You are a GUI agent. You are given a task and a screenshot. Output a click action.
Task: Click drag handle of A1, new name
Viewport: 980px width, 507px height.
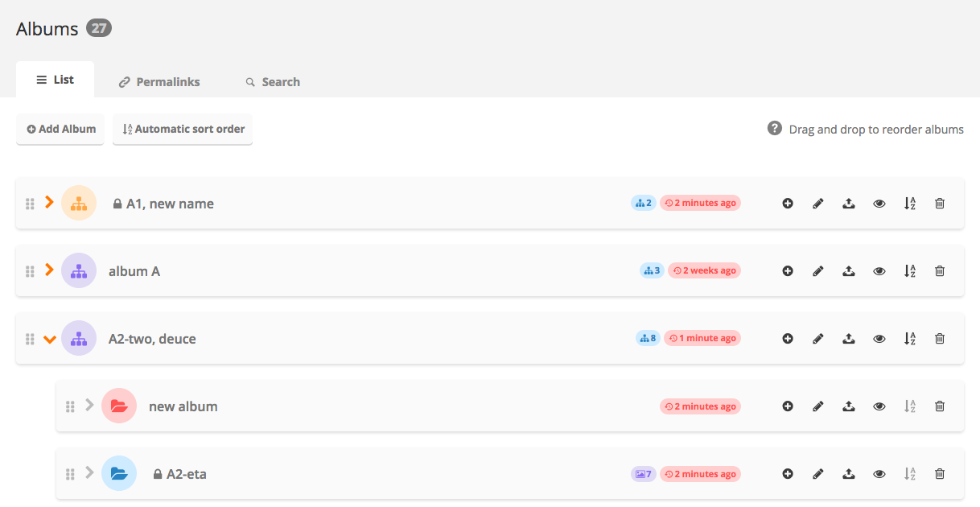30,204
